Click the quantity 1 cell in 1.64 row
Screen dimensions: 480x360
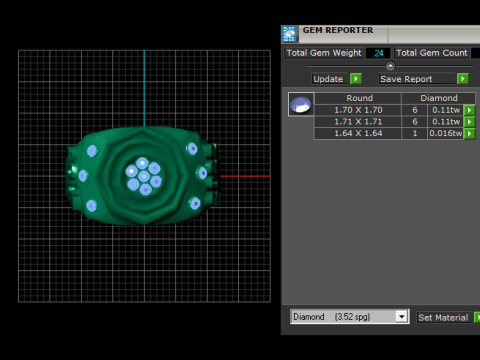pos(415,133)
